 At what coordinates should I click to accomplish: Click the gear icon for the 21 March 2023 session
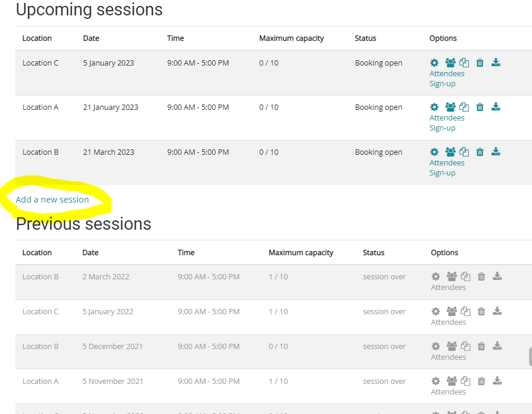(x=434, y=152)
